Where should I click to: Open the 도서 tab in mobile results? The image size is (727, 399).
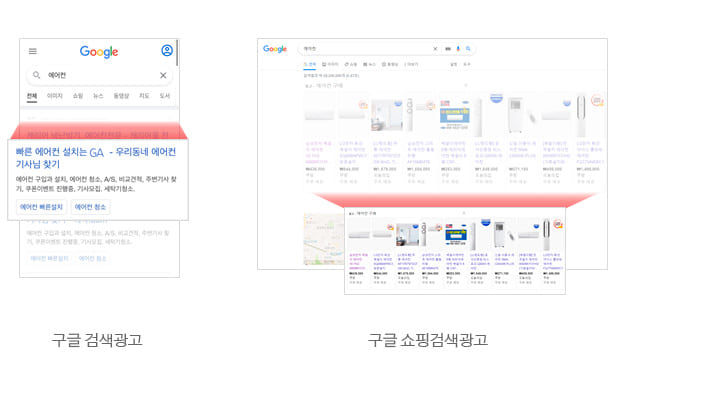click(x=165, y=96)
